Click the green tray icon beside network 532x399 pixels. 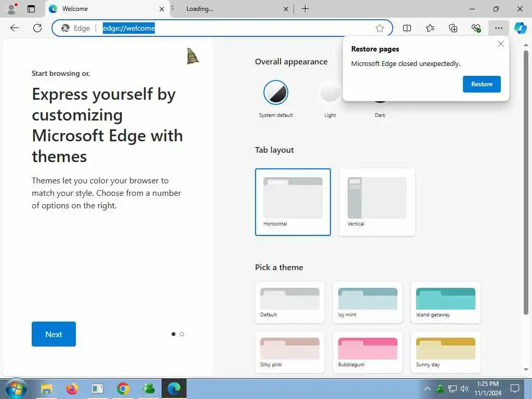[440, 389]
